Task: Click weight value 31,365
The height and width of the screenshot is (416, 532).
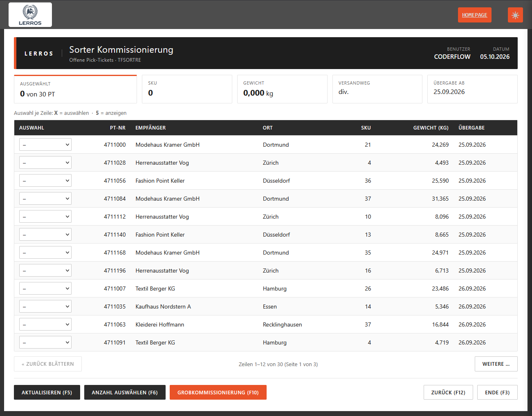Action: 440,199
